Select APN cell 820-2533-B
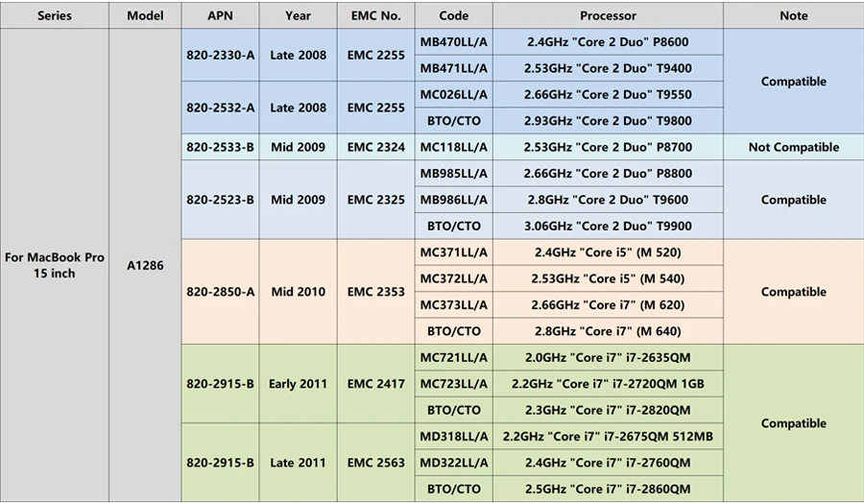Viewport: 864px width, 504px height. point(220,147)
